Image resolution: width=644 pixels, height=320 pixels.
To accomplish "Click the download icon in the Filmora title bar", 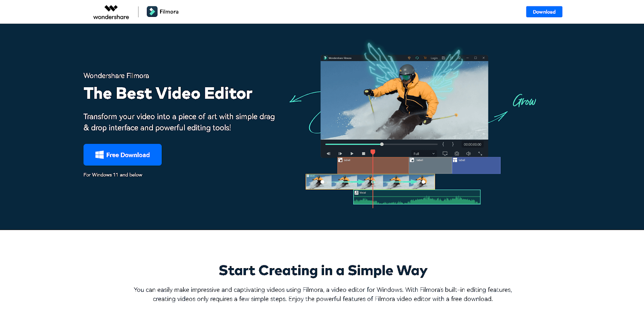I will [459, 58].
